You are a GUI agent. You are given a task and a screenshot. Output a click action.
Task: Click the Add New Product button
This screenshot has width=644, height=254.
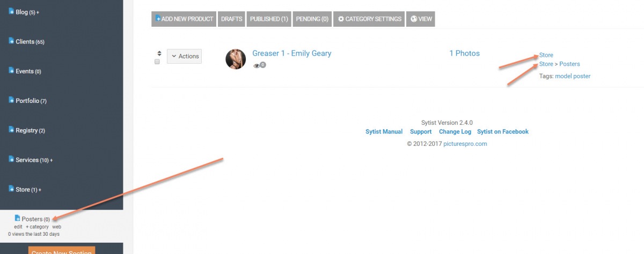click(184, 19)
